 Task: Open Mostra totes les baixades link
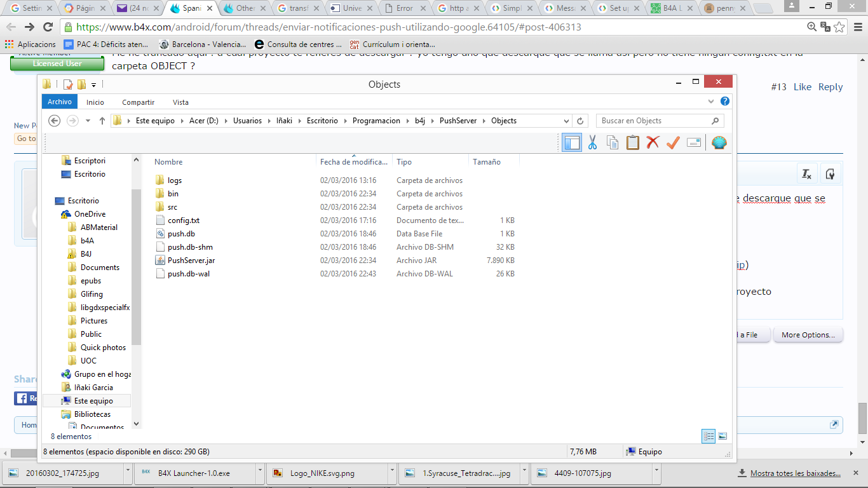coord(795,473)
